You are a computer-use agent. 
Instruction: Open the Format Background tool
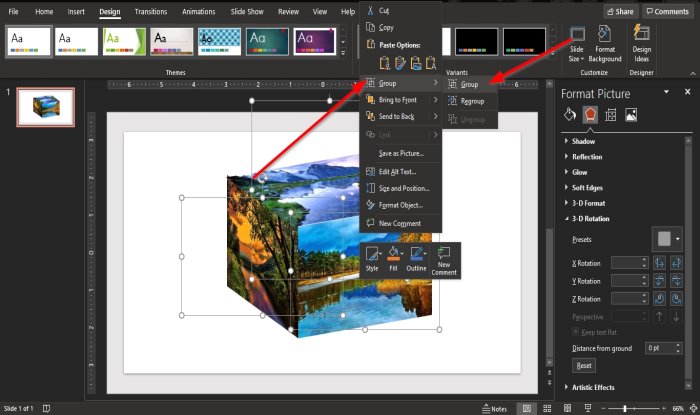point(605,44)
